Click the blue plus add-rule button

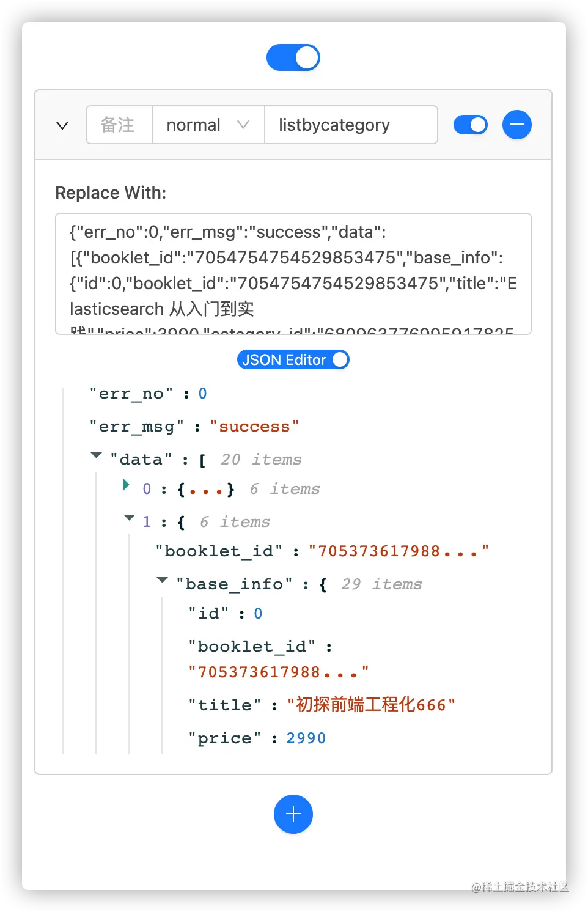point(293,814)
